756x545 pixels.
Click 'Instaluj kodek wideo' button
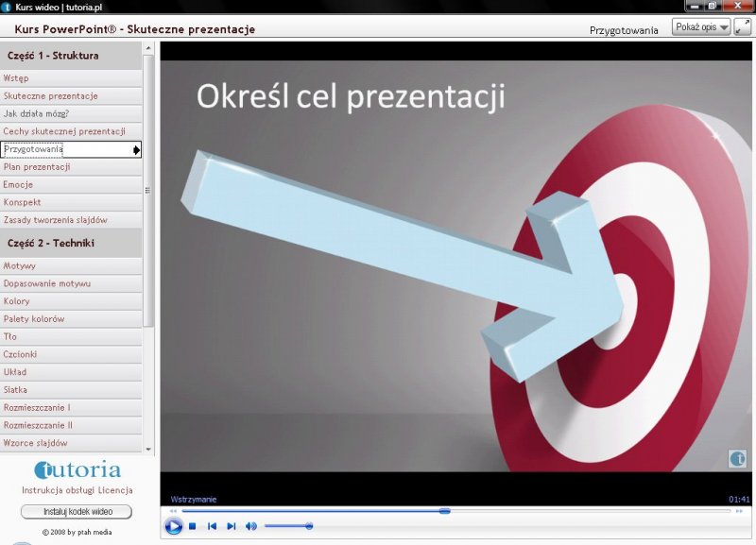[77, 512]
